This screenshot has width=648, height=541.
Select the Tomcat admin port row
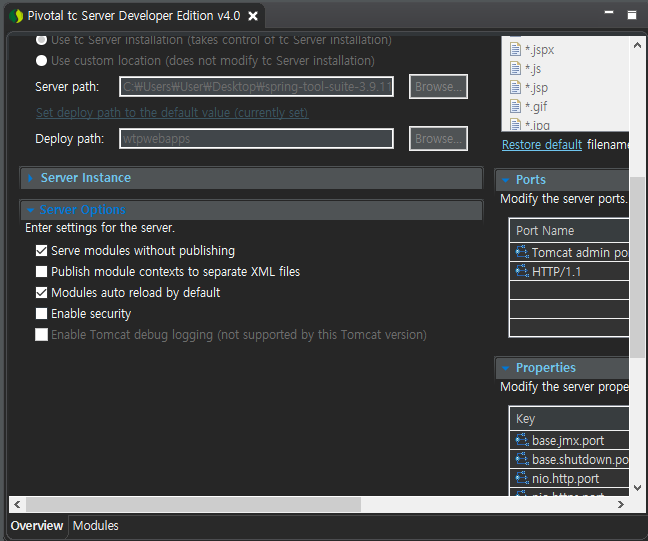pyautogui.click(x=569, y=252)
